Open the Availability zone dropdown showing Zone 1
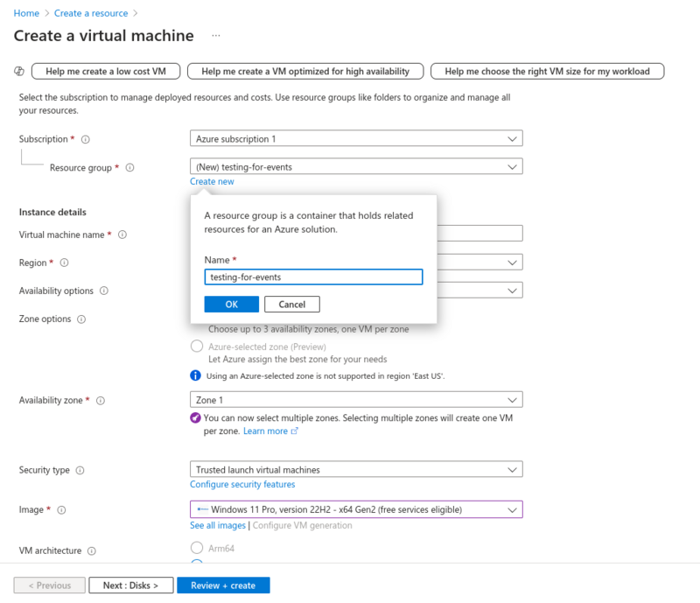Viewport: 700px width, 603px height. pyautogui.click(x=356, y=400)
